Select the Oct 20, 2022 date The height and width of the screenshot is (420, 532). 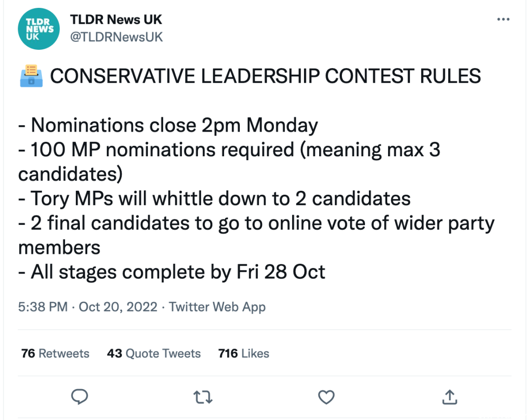(118, 307)
